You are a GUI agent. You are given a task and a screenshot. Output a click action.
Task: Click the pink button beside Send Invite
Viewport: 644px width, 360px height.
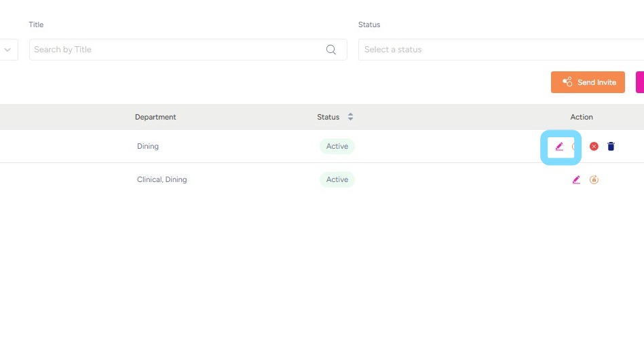pos(639,82)
